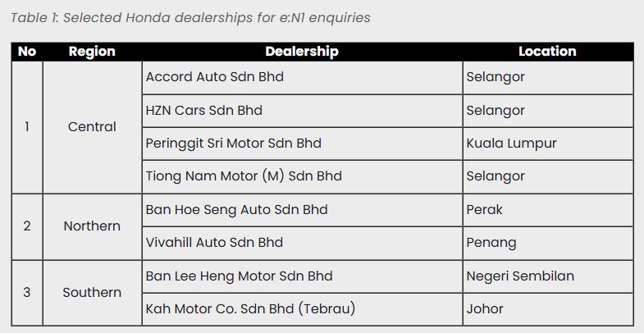This screenshot has height=333, width=644.
Task: Select the "Region" column header
Action: point(92,51)
